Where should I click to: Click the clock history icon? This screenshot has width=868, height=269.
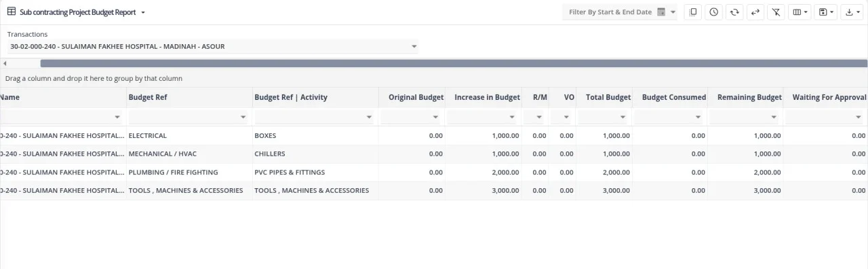click(x=713, y=12)
